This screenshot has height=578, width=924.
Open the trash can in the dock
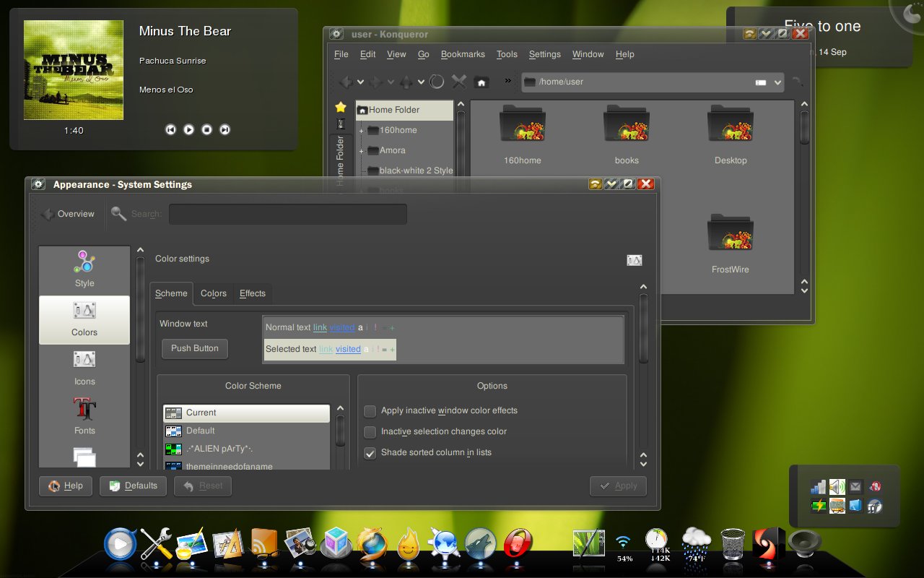pos(733,544)
